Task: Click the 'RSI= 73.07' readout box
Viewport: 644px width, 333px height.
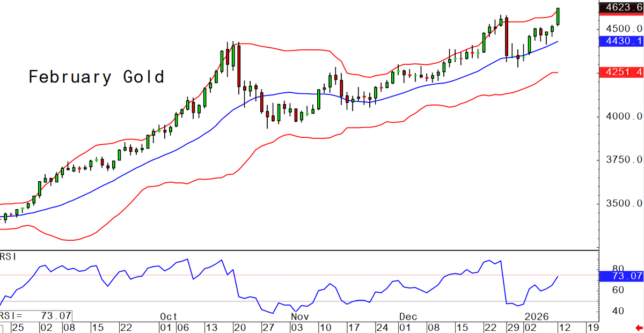Action: pos(36,315)
